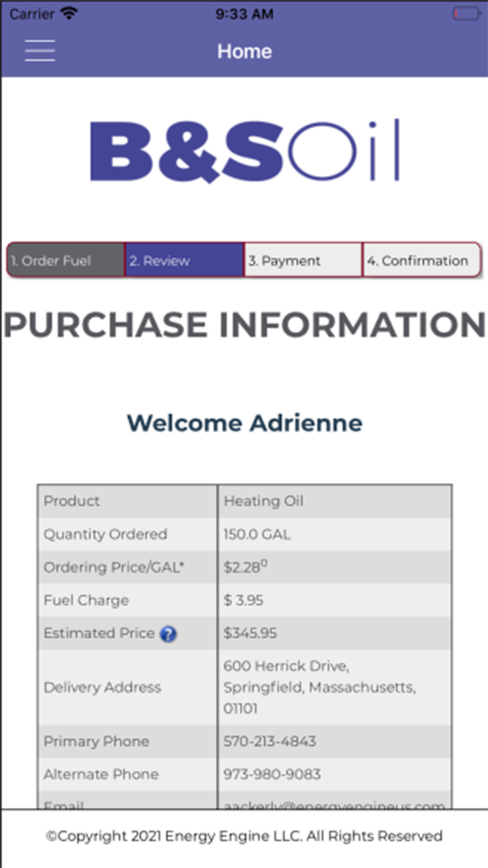Tap the Welcome Adrienne greeting
This screenshot has width=488, height=868.
click(244, 423)
